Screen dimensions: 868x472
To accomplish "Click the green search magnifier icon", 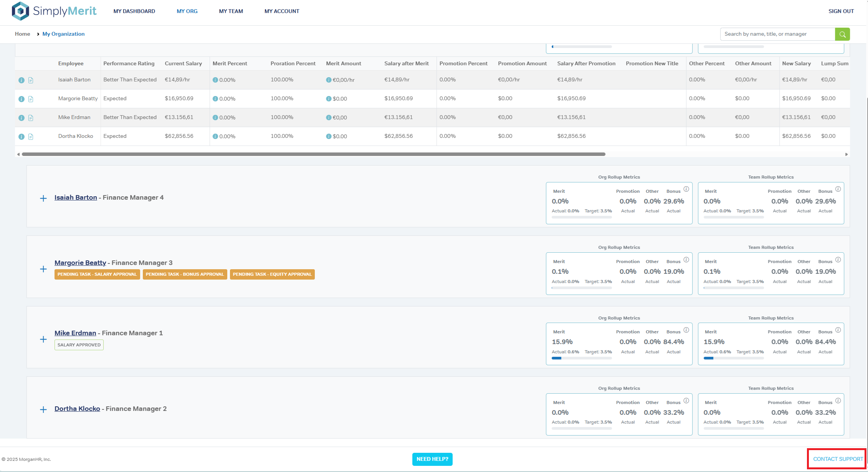I will (842, 34).
